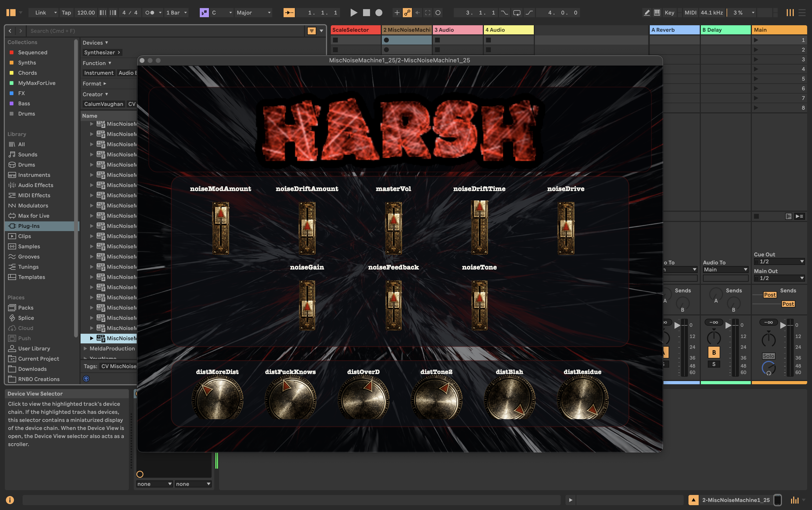Viewport: 812px width, 510px height.
Task: Select the ScaleSelector track header
Action: point(356,30)
